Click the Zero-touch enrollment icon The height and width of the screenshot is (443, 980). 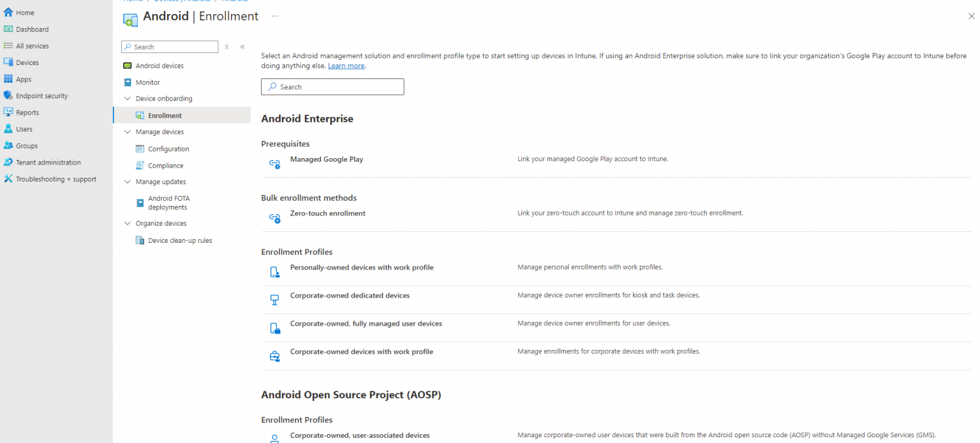(274, 218)
